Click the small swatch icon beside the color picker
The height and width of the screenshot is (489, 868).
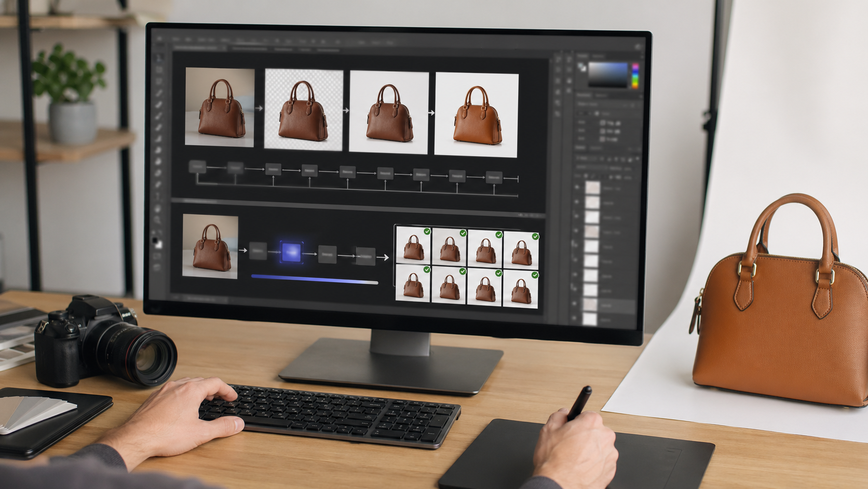pos(582,68)
